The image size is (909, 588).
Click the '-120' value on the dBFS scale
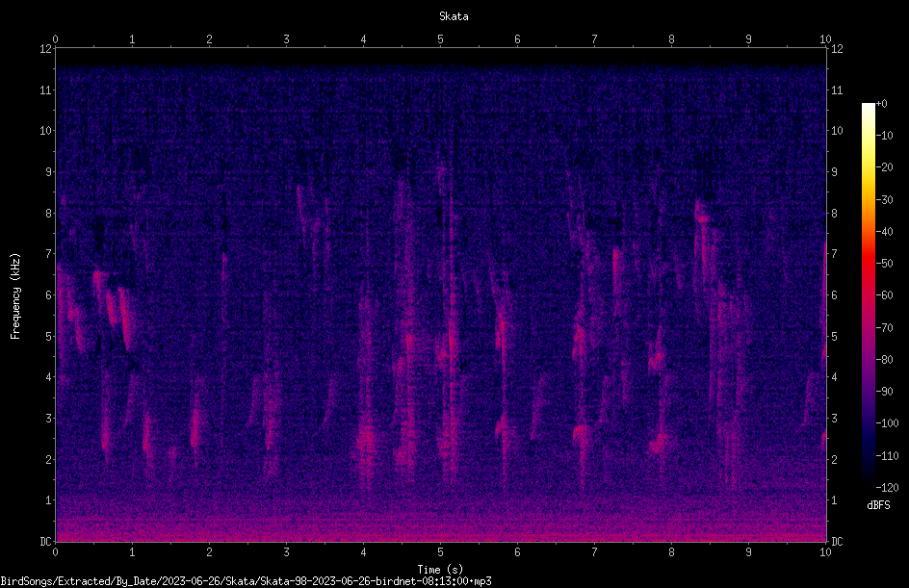point(887,487)
